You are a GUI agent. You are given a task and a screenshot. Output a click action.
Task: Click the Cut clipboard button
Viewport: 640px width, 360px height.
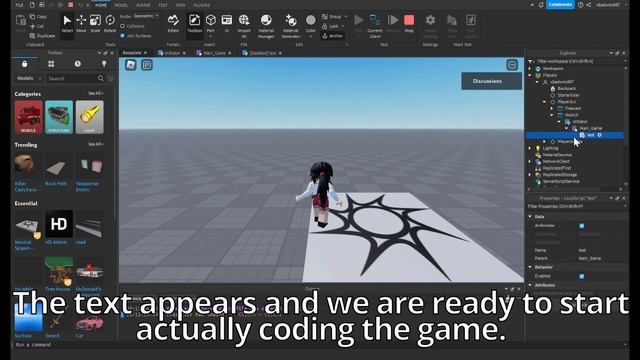[x=37, y=26]
